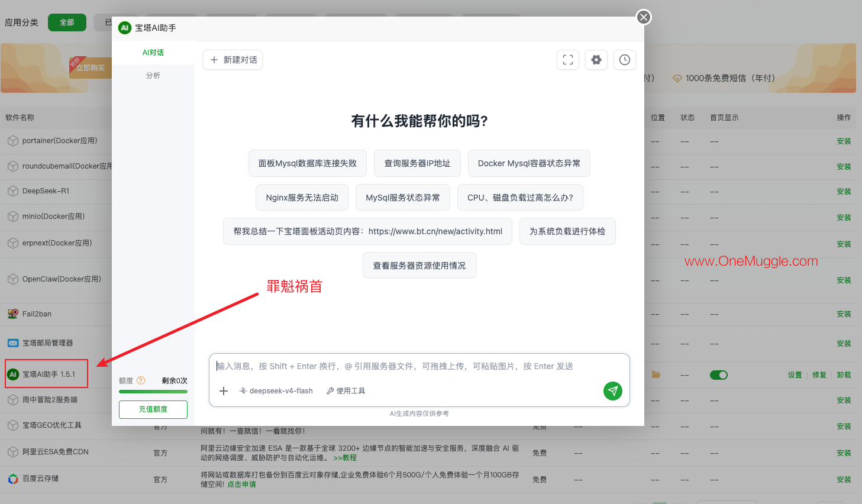Choose suggestion 面板Mysql数据库连接失败

click(x=308, y=163)
